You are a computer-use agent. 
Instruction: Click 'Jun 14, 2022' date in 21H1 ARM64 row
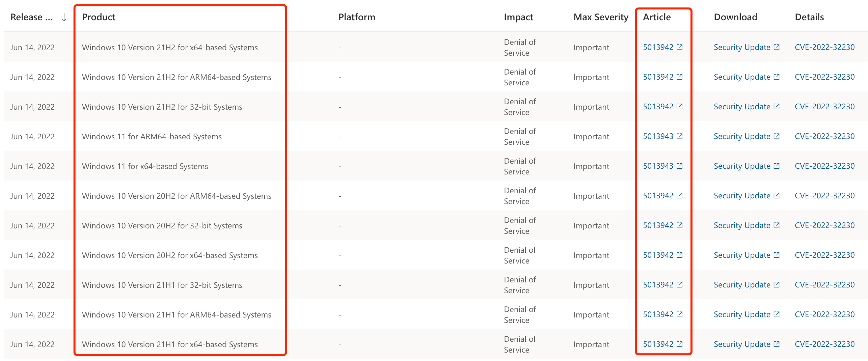pos(32,315)
